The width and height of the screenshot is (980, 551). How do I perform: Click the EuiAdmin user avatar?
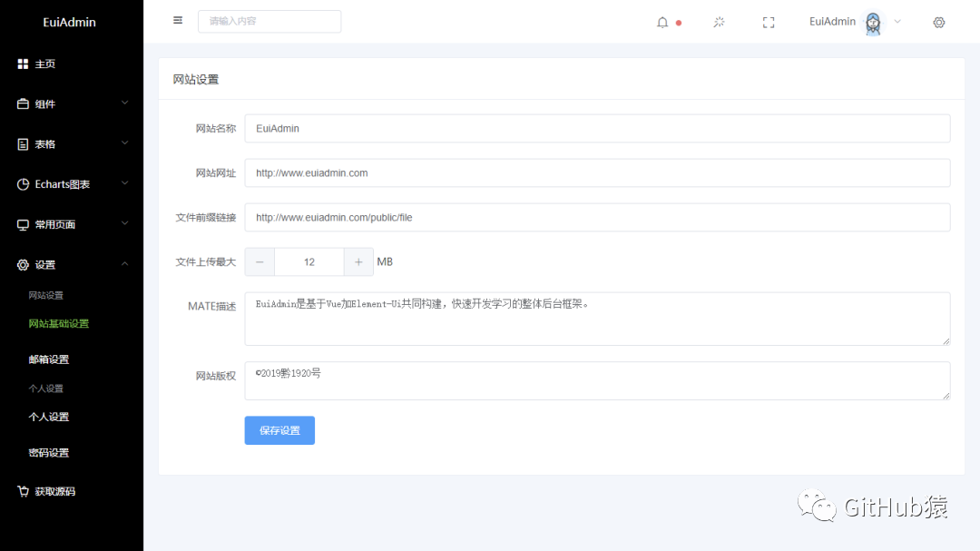coord(873,24)
